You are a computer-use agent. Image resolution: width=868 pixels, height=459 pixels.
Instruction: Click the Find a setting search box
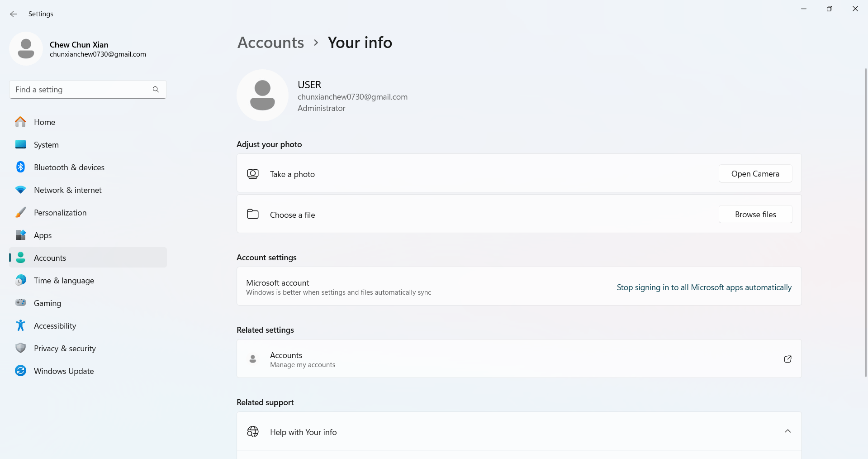88,90
